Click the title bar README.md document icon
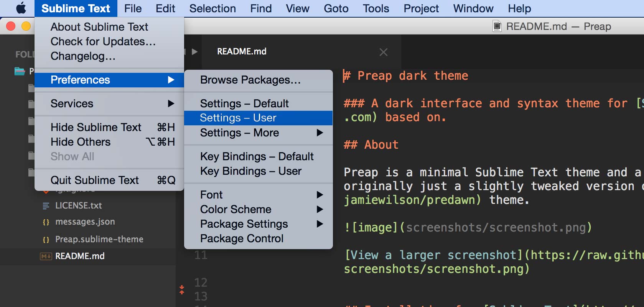Screen dimensions: 644x307 tap(497, 26)
